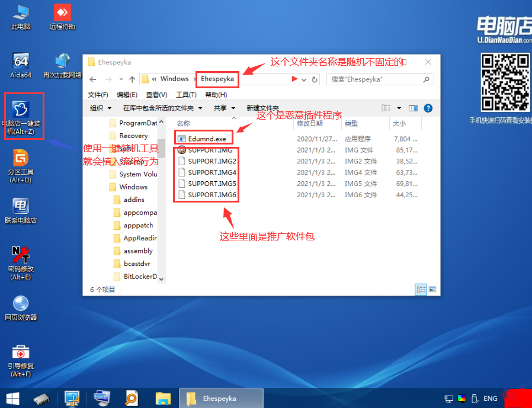This screenshot has height=408, width=532.
Task: Expand the address bar history dropdown
Action: tap(304, 80)
